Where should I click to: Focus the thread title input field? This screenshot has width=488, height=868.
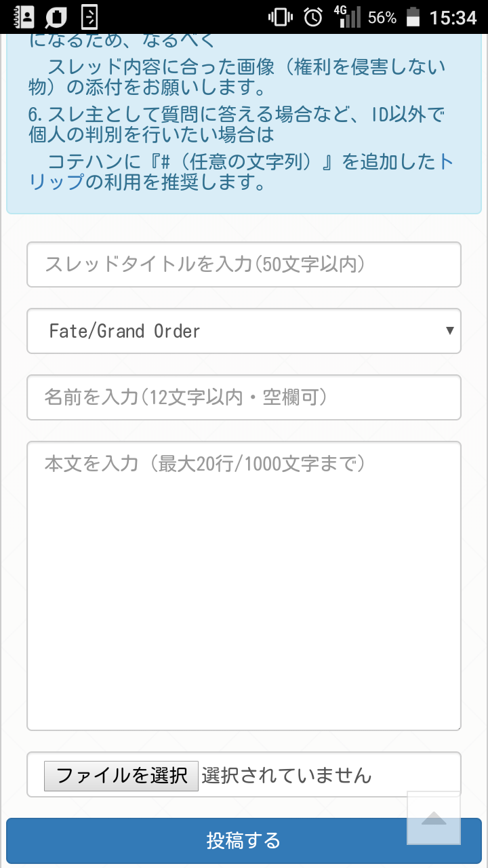coord(244,264)
